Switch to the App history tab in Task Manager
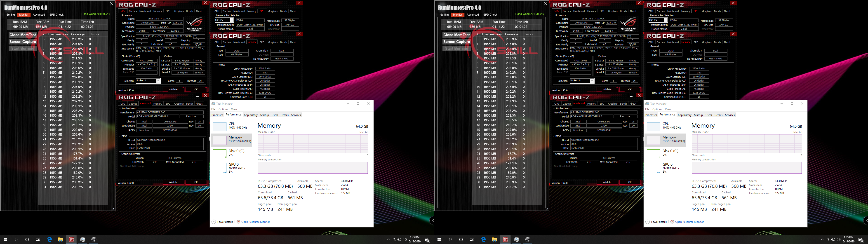The height and width of the screenshot is (244, 868). (x=251, y=115)
